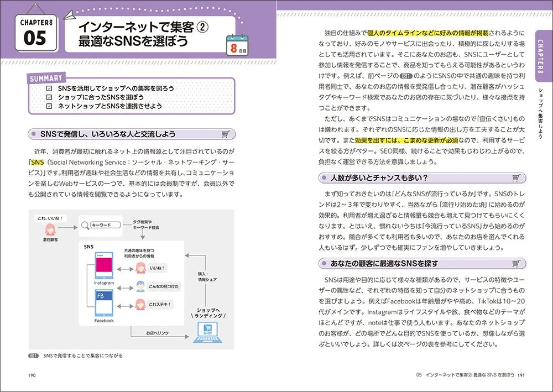This screenshot has height=392, width=553.
Task: Click the いいね！ speech bubble
Action: coord(157,268)
